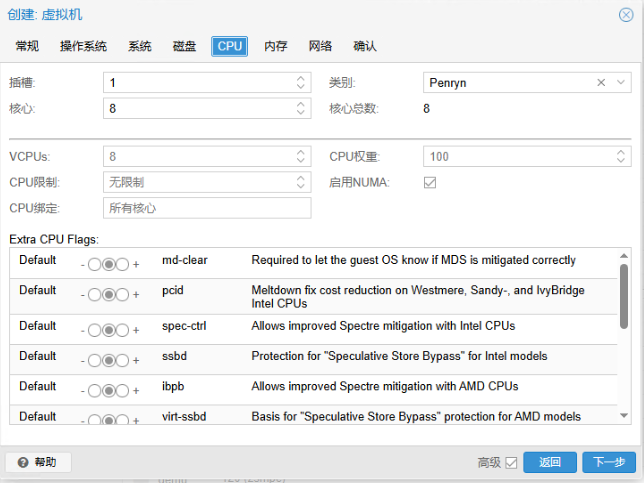Switch to the 磁盘 tab
Viewport: 644px width, 483px height.
coord(184,46)
